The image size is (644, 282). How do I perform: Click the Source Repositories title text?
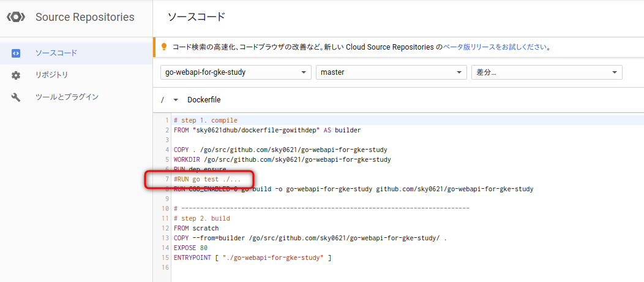tap(84, 17)
